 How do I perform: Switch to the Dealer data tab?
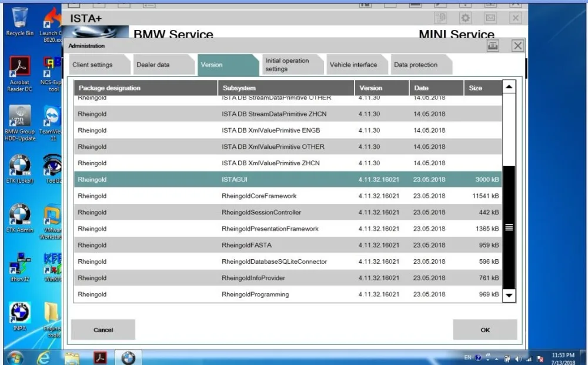164,65
